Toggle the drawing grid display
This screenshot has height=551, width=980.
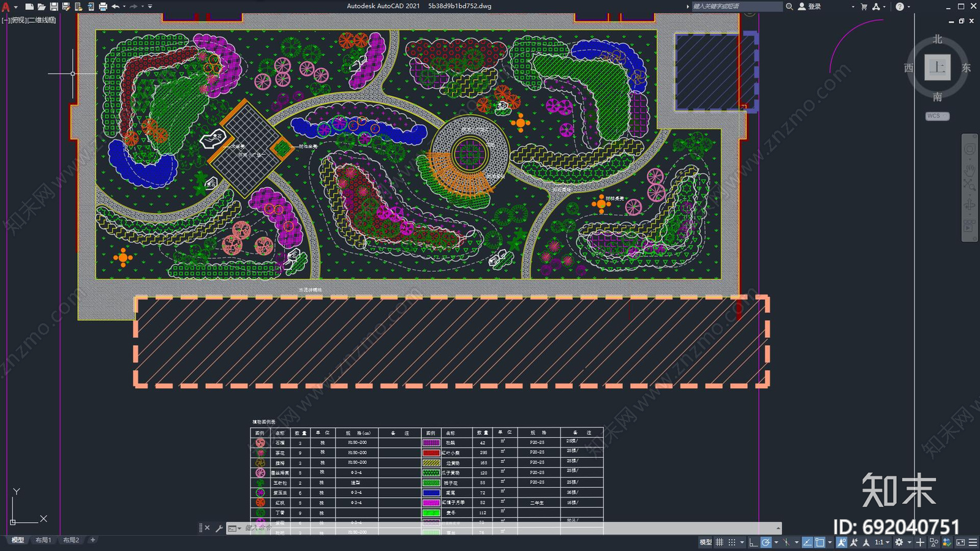coord(720,542)
